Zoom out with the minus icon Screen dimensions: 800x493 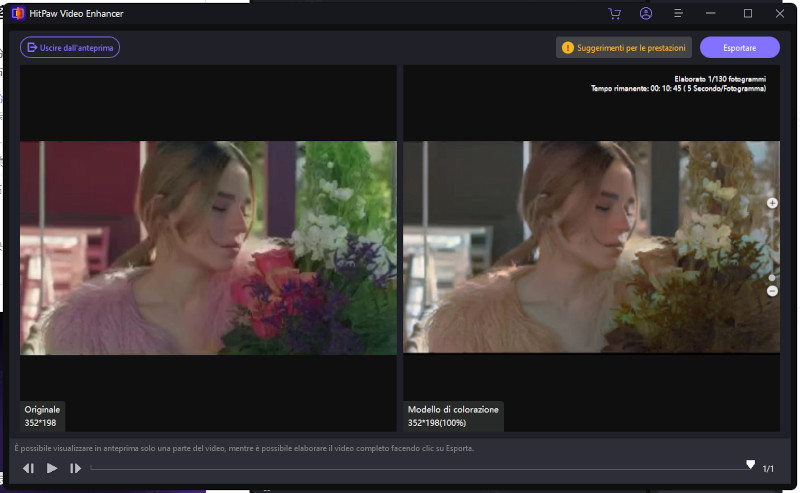click(x=772, y=290)
